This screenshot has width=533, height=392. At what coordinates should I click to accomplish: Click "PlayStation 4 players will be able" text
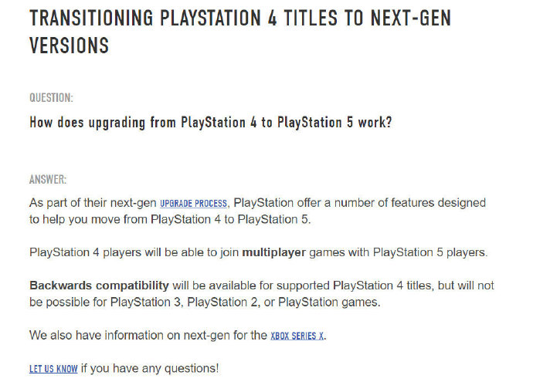tap(116, 252)
